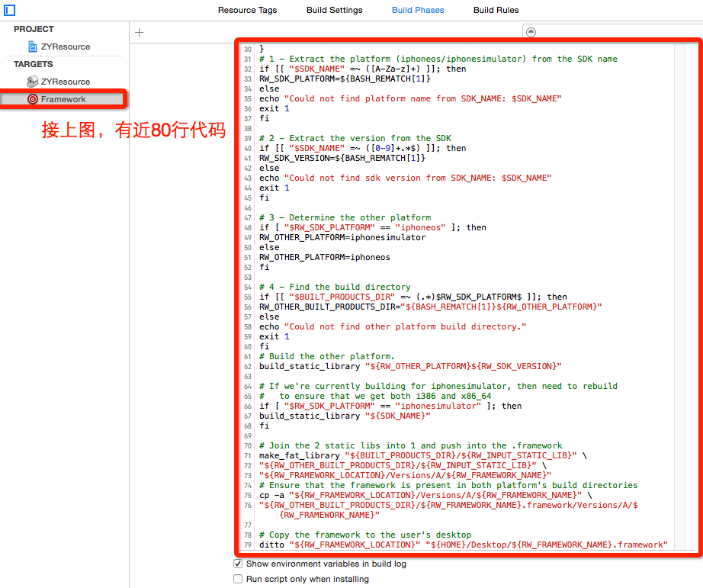The height and width of the screenshot is (588, 703).
Task: Open the Resource Tags tab
Action: [x=248, y=10]
